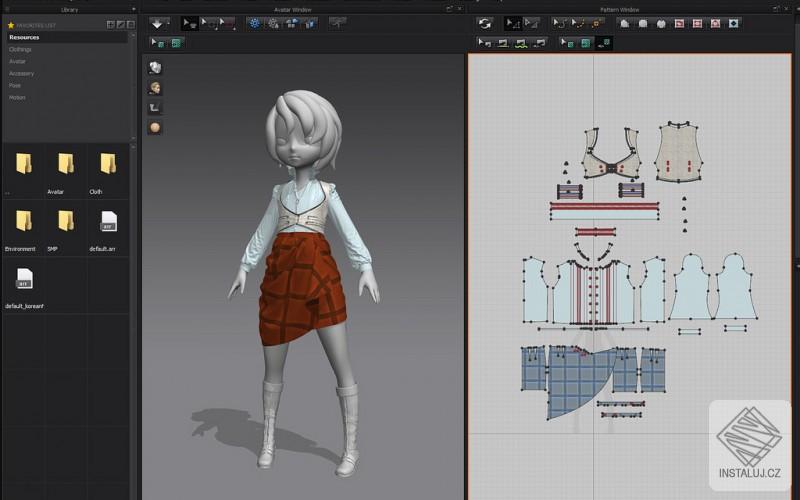The height and width of the screenshot is (500, 800).
Task: Click the Simulate down-arrow button in Avatar Window
Action: point(158,23)
